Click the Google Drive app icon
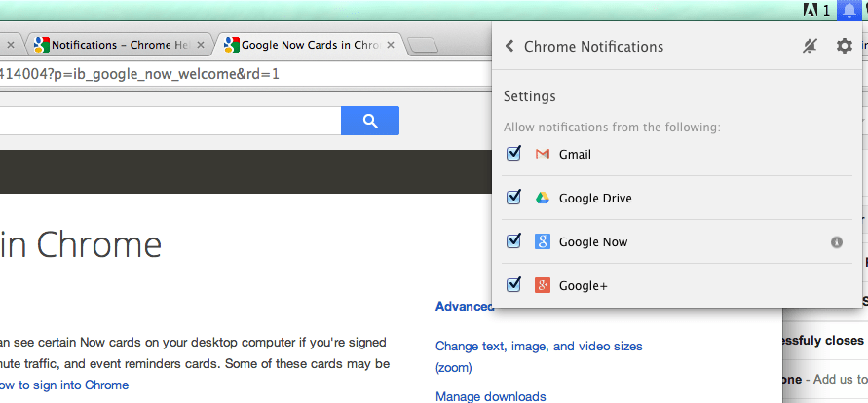The height and width of the screenshot is (403, 868). (x=543, y=198)
